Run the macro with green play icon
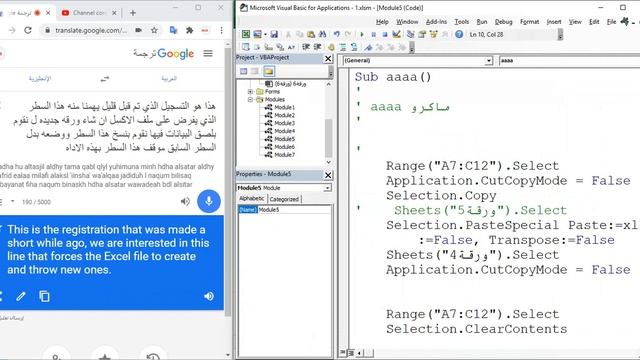This screenshot has height=360, width=640. click(x=362, y=34)
